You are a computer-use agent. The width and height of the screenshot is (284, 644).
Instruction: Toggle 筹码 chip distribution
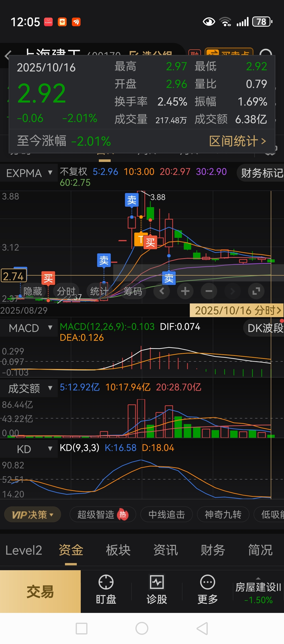(x=133, y=291)
